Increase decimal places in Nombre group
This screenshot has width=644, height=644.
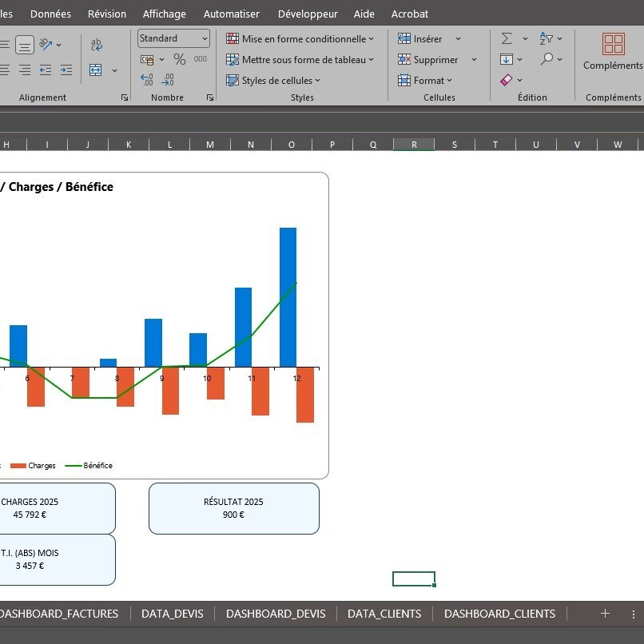pos(146,80)
